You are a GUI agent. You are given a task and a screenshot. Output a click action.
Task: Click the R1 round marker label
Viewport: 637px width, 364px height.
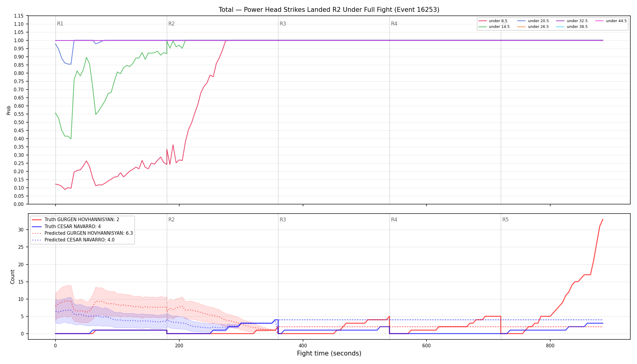[60, 24]
